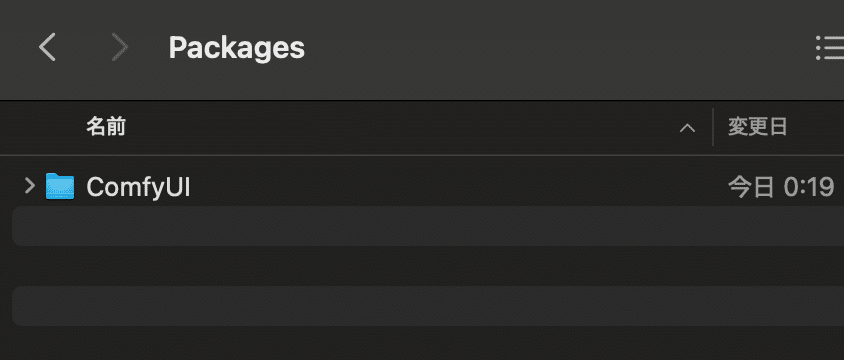This screenshot has width=844, height=360.
Task: Click the Packages window title
Action: click(x=237, y=48)
